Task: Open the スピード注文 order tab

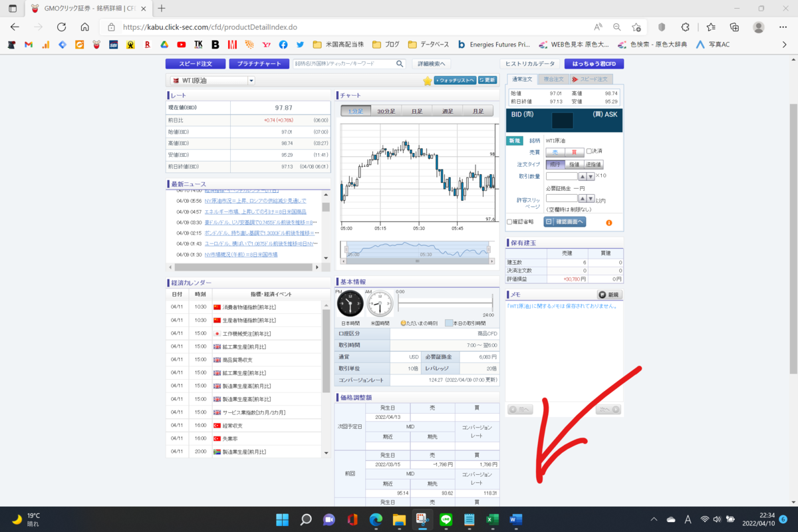Action: point(590,79)
